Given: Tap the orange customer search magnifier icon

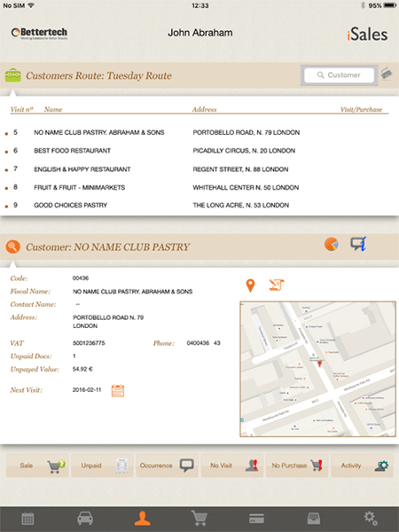Looking at the screenshot, I should (x=13, y=246).
